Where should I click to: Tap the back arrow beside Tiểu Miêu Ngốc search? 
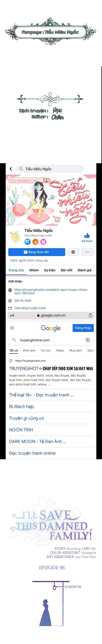[x=11, y=169]
